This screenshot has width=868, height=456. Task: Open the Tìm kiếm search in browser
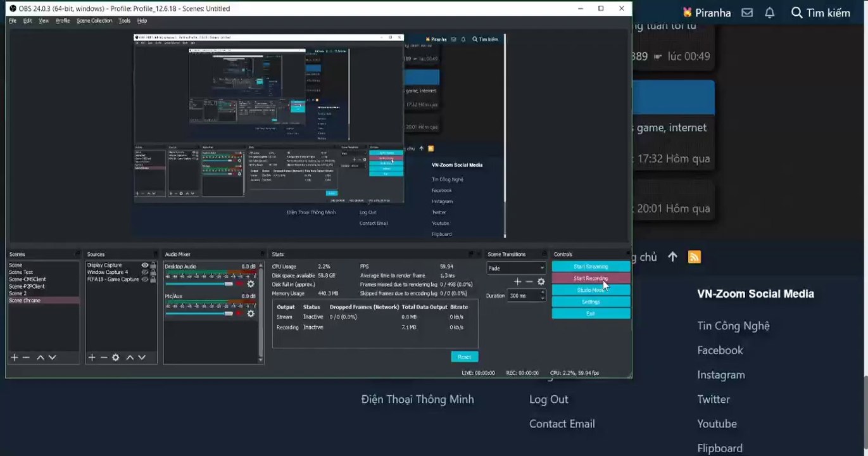click(821, 13)
